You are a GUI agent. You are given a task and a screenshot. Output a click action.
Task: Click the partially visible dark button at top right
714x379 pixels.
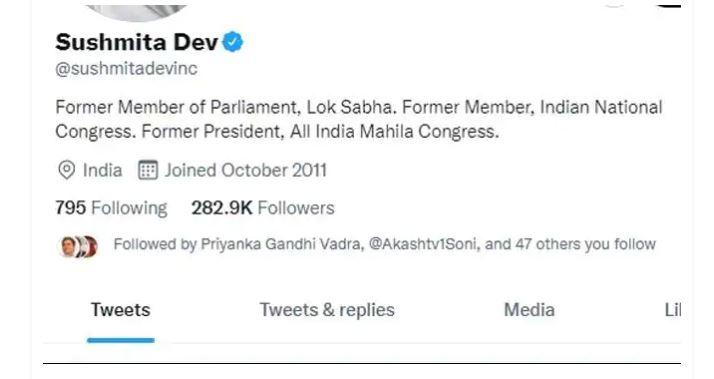coord(668,5)
